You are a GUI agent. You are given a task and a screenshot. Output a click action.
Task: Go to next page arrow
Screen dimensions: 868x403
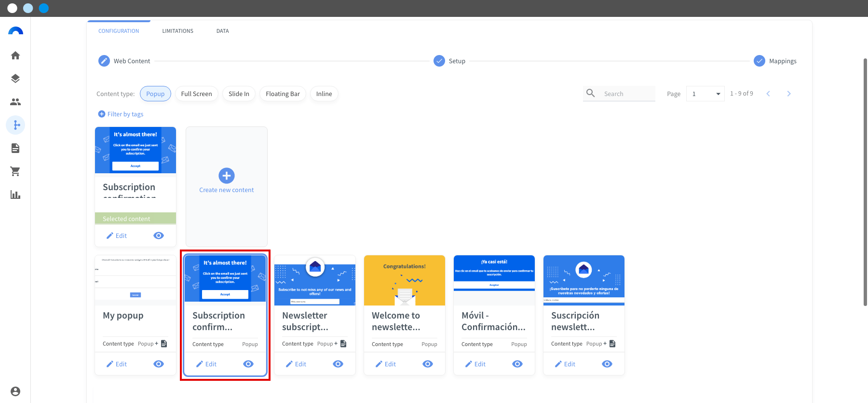[789, 94]
